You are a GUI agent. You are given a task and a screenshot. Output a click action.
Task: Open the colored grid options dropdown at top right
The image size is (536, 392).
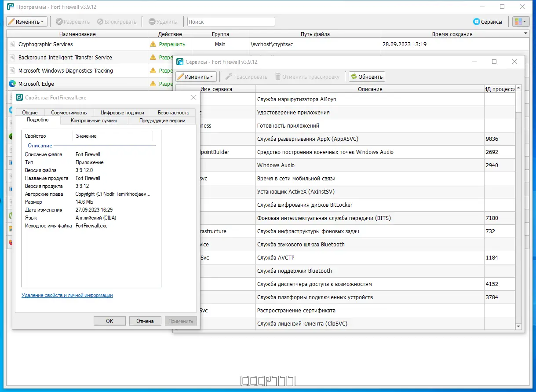coord(521,22)
